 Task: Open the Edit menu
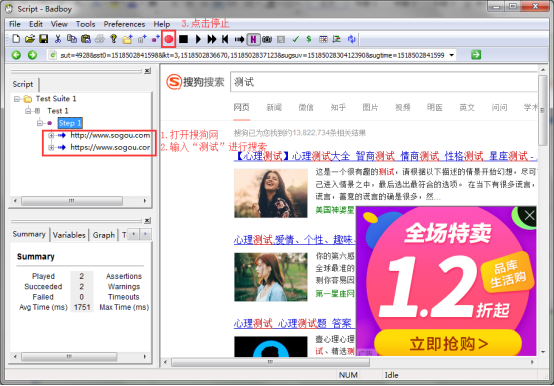[x=36, y=24]
